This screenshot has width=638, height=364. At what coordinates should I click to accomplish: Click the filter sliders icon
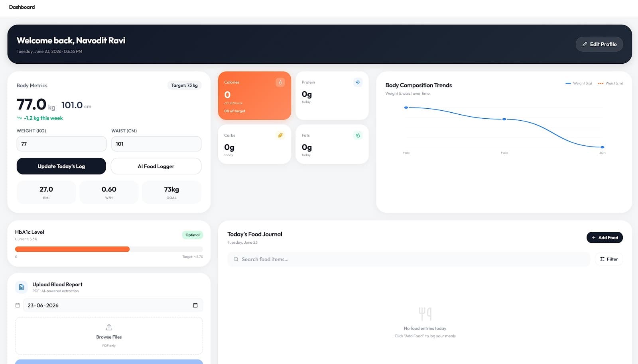[602, 259]
